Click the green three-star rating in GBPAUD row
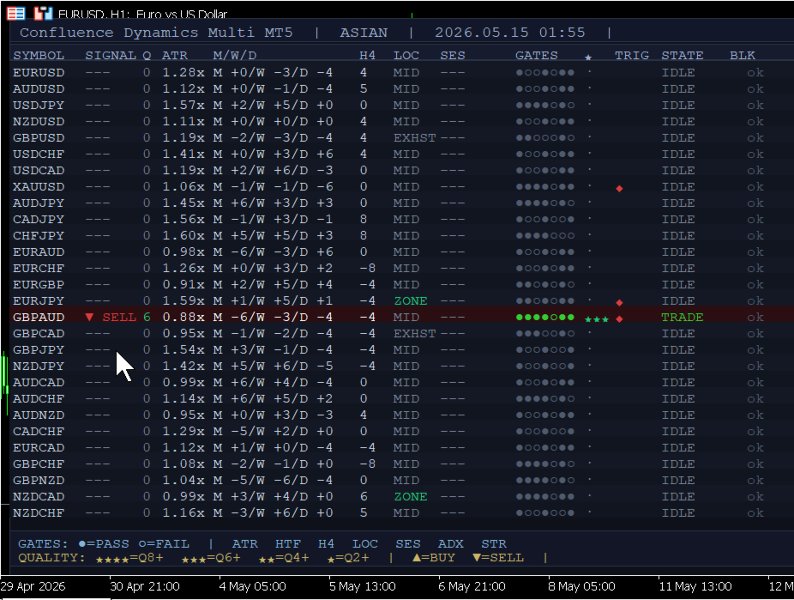This screenshot has width=794, height=600. point(597,319)
